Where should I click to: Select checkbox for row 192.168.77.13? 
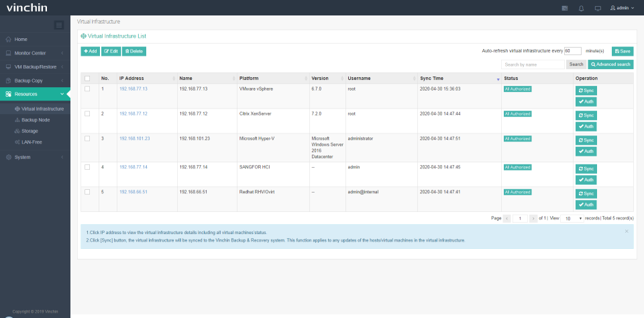coord(87,89)
